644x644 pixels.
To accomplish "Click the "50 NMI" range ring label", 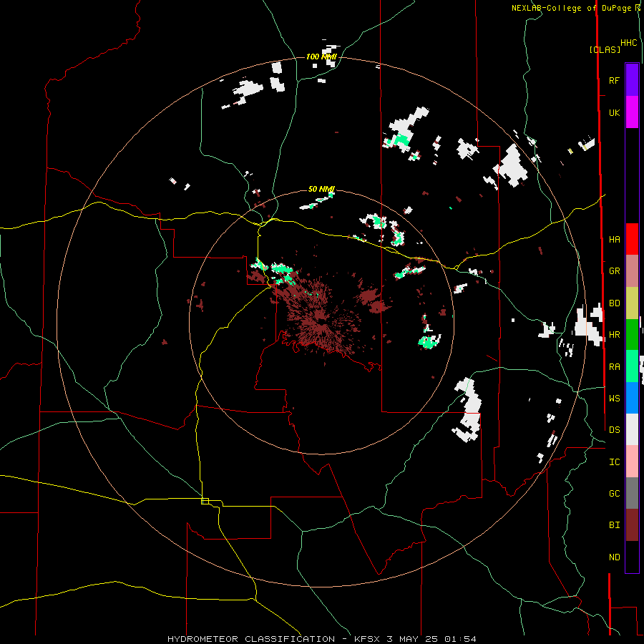I will 321,189.
